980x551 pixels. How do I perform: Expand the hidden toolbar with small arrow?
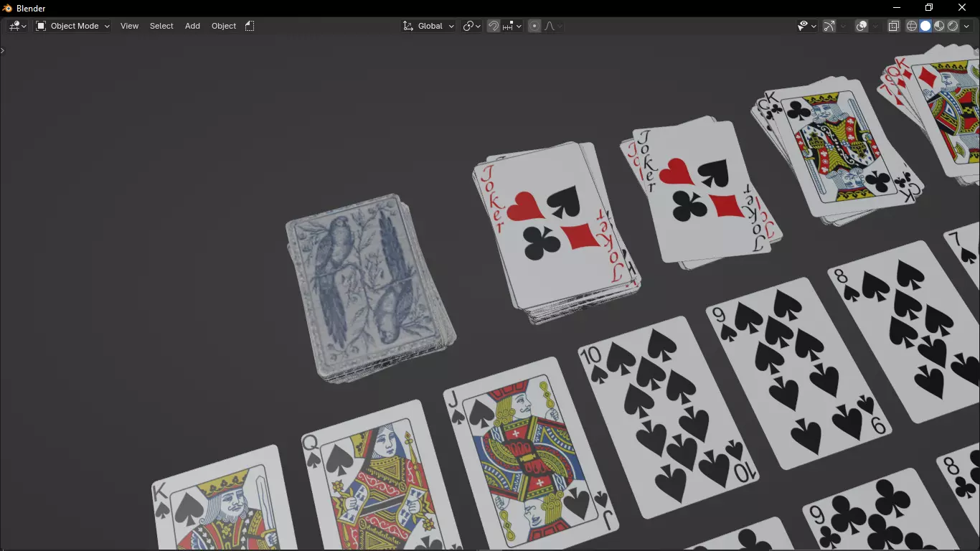(3, 50)
